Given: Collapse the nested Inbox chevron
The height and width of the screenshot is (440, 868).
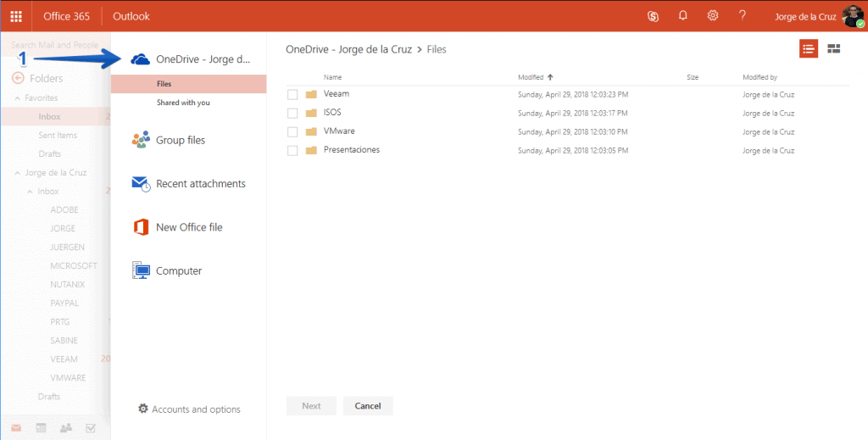Looking at the screenshot, I should tap(30, 192).
